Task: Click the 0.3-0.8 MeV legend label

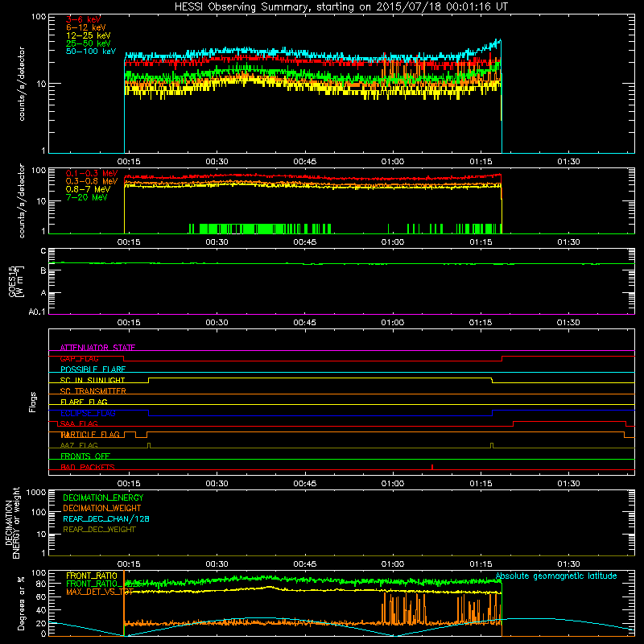Action: (x=92, y=181)
